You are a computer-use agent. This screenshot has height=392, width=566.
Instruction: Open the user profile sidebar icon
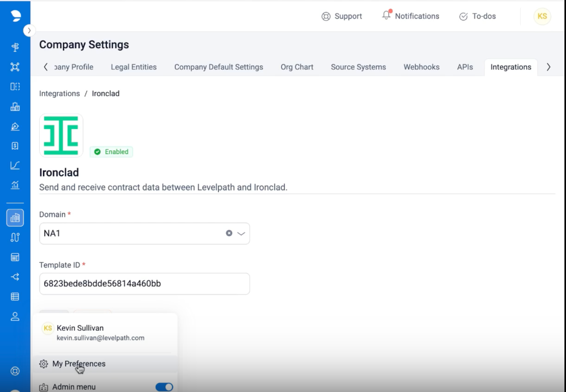pos(15,316)
